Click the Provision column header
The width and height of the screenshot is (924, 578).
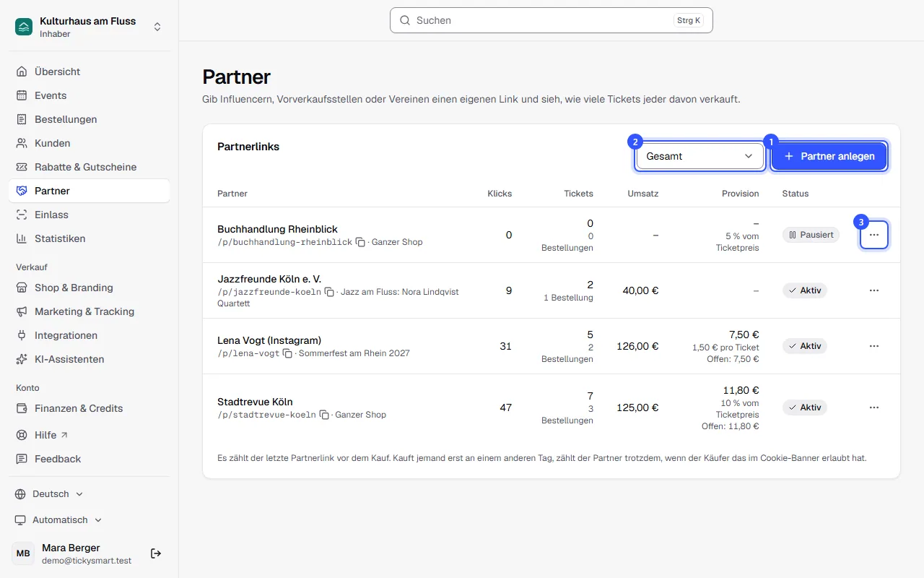pos(741,194)
